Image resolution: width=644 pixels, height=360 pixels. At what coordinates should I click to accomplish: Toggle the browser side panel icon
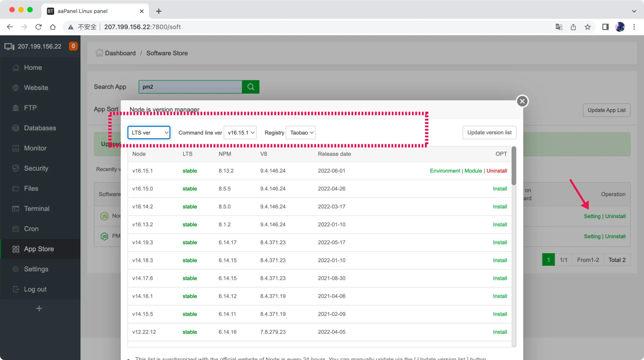click(x=605, y=27)
